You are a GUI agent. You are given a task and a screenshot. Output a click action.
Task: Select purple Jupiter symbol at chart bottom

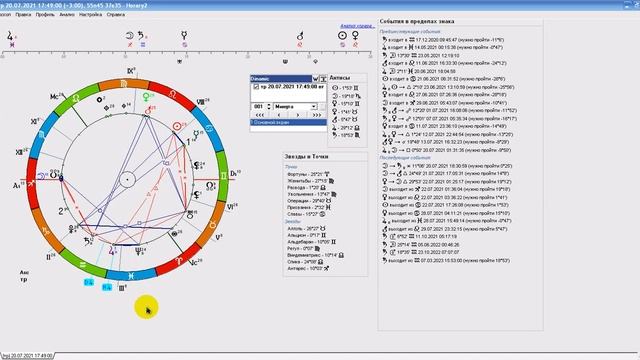112,251
